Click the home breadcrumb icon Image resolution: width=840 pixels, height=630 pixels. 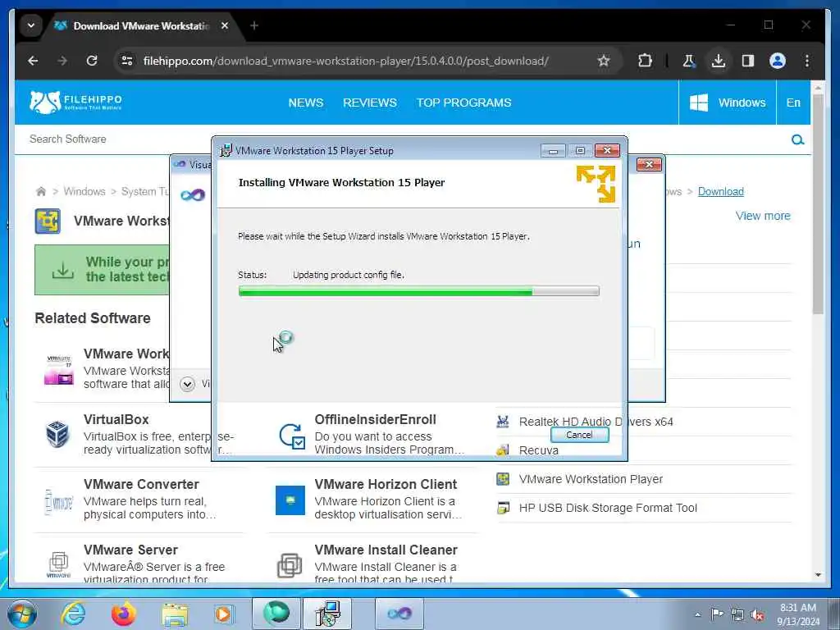pyautogui.click(x=41, y=192)
